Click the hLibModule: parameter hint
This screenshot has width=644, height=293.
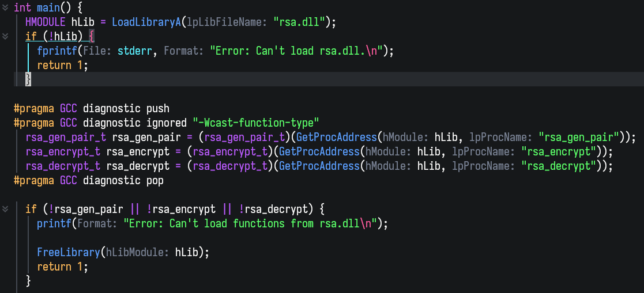[138, 252]
